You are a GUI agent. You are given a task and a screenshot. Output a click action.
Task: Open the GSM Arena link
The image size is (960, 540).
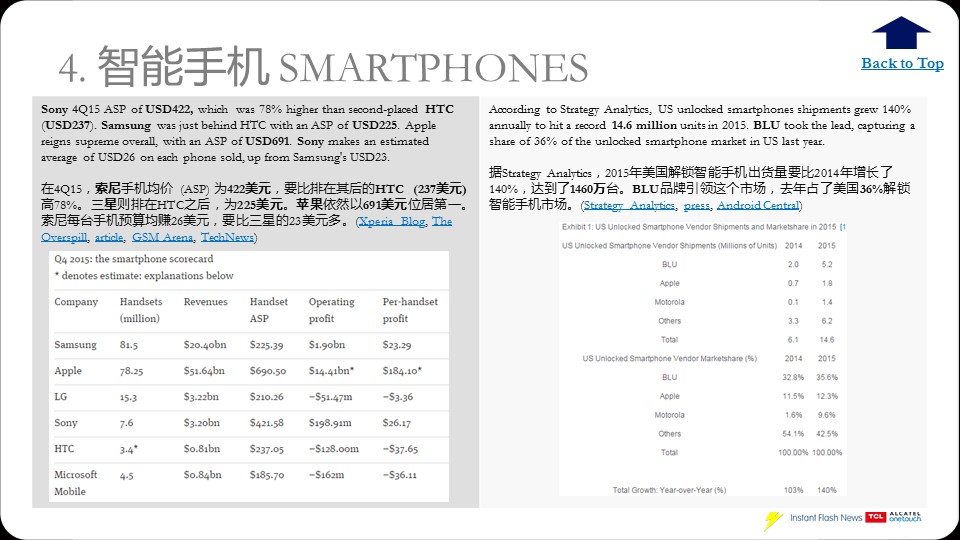tap(162, 237)
